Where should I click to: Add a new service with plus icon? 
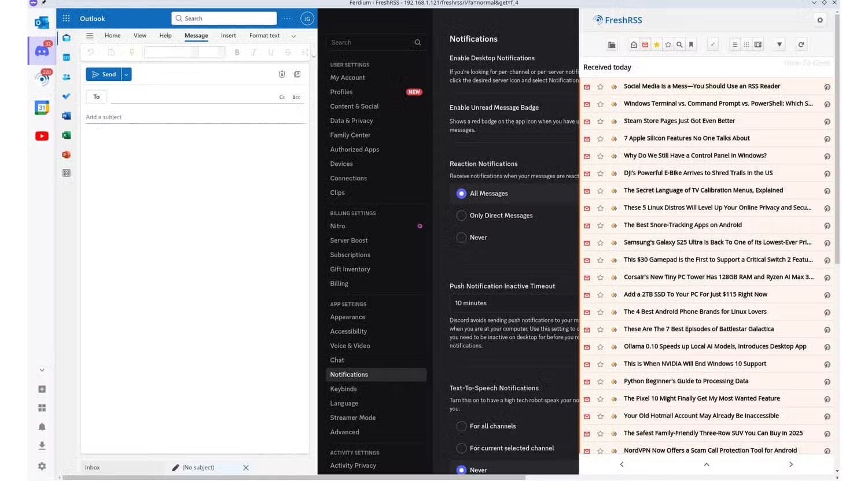tap(42, 389)
